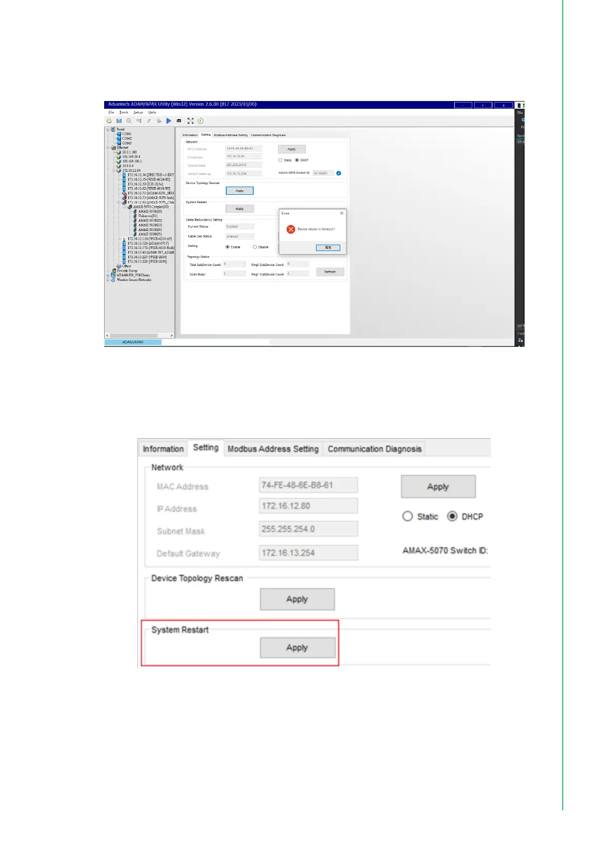Screen dimensions: 614x868
Task: Collapse the Ethernet tree node
Action: pyautogui.click(x=108, y=148)
